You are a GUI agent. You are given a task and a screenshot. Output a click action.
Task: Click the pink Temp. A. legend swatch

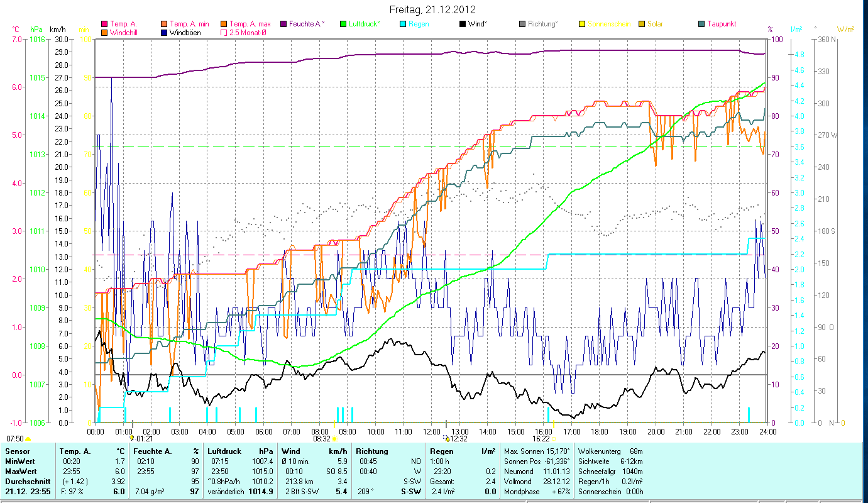pyautogui.click(x=104, y=24)
